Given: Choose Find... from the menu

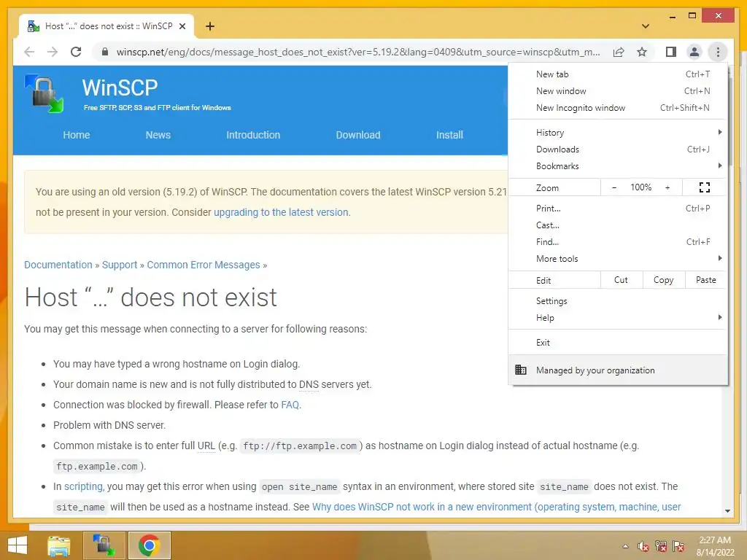Looking at the screenshot, I should tap(618, 241).
